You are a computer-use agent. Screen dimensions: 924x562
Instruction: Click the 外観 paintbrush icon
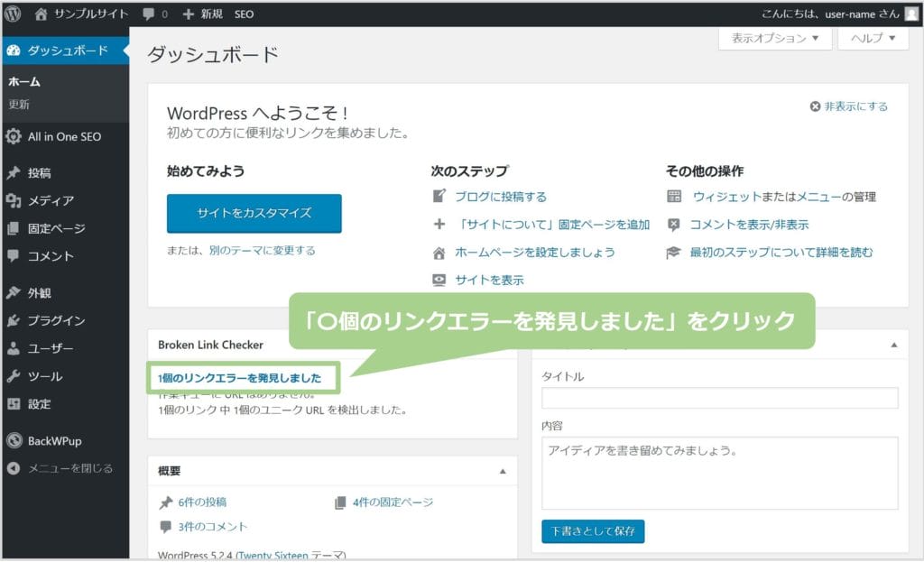click(x=14, y=293)
